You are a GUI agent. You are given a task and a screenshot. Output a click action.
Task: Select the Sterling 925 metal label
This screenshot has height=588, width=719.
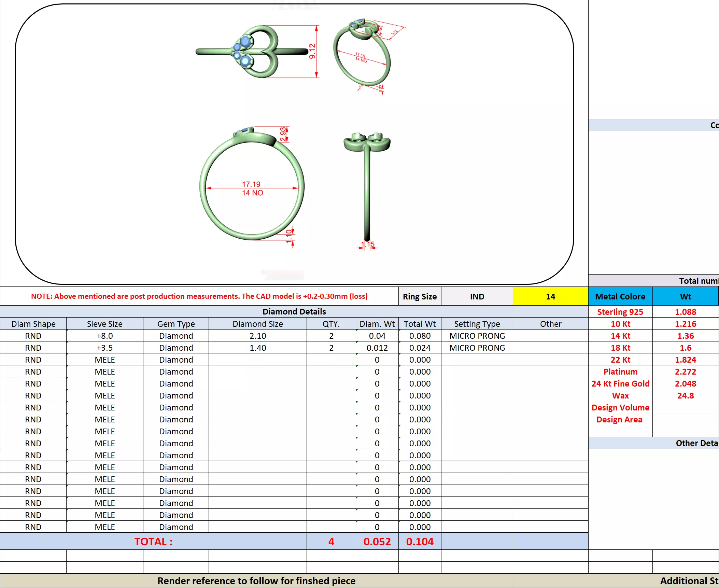(620, 312)
